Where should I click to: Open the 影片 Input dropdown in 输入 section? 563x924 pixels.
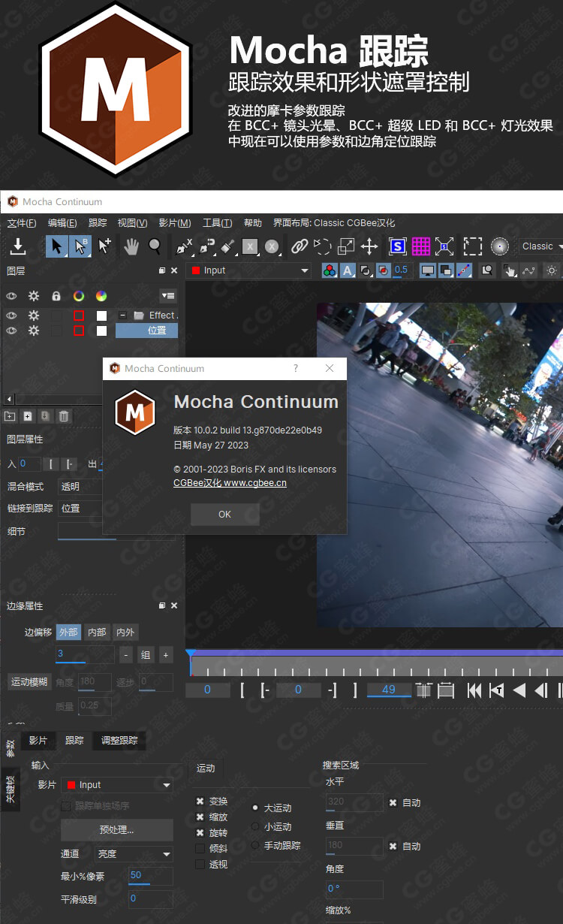pos(117,785)
